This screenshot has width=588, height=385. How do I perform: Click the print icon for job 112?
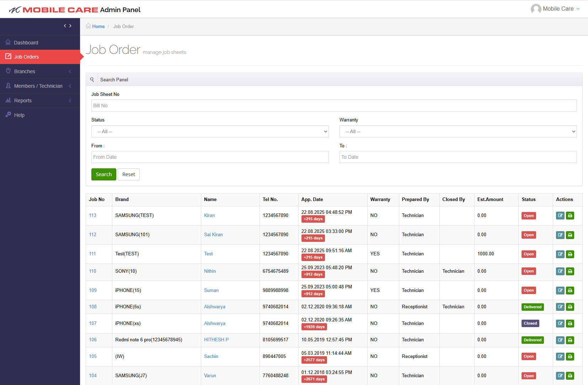coord(570,235)
